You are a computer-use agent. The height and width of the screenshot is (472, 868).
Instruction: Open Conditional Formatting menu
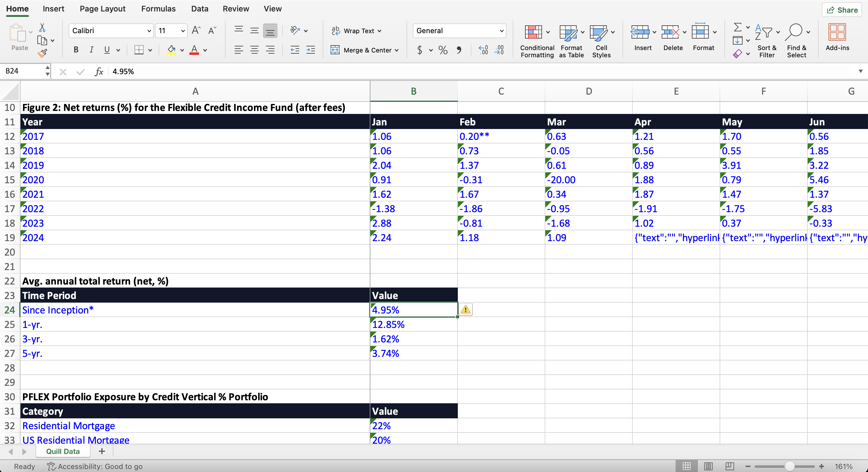pos(537,41)
